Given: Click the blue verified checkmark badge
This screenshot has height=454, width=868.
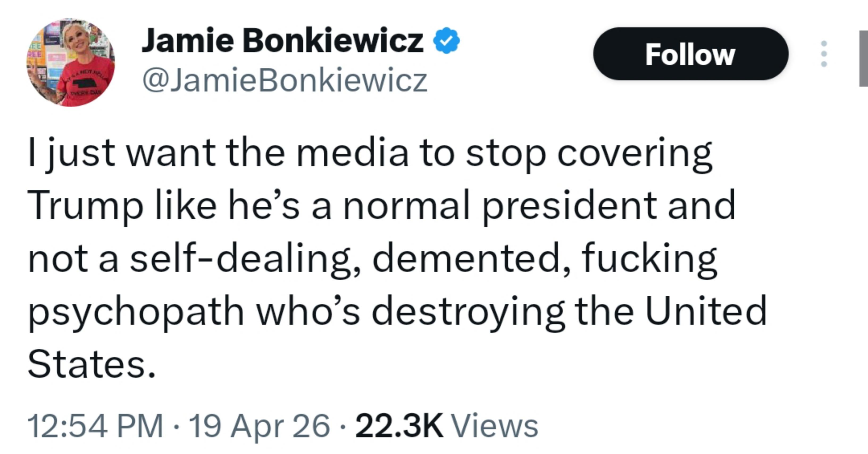Looking at the screenshot, I should tap(446, 41).
